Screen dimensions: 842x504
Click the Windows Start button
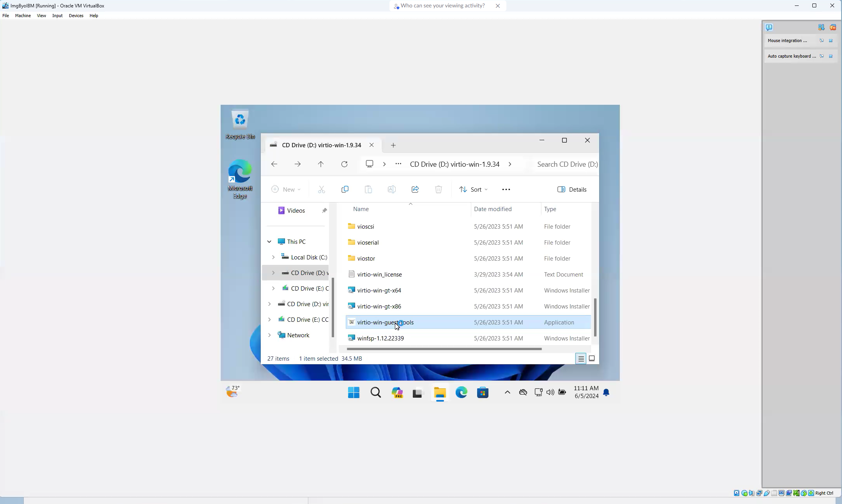click(354, 393)
